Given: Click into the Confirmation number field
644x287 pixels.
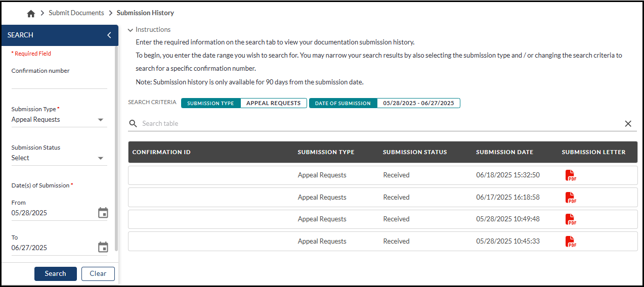Looking at the screenshot, I should tap(59, 83).
